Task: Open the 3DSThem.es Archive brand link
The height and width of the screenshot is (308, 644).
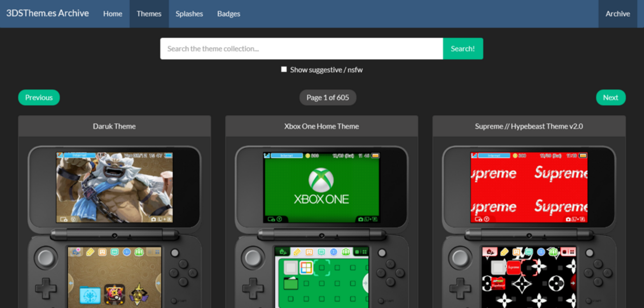Action: coord(48,13)
